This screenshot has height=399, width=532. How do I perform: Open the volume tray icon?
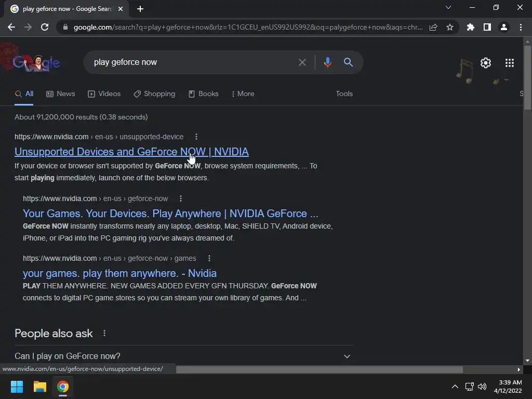point(482,387)
